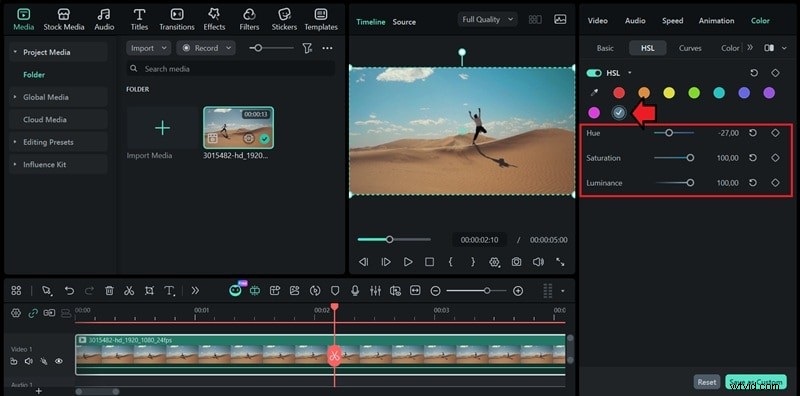Zoom in the timeline

(x=518, y=290)
